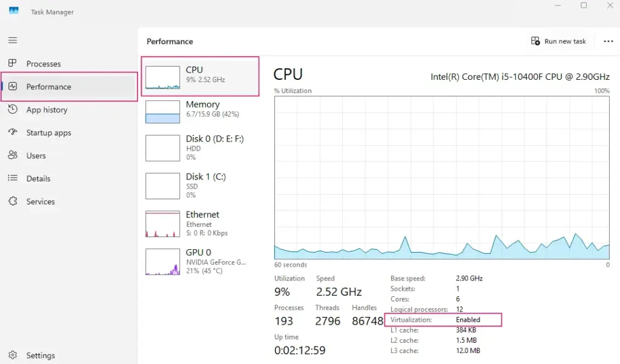Click the Run new task button
The width and height of the screenshot is (620, 364).
[x=558, y=41]
